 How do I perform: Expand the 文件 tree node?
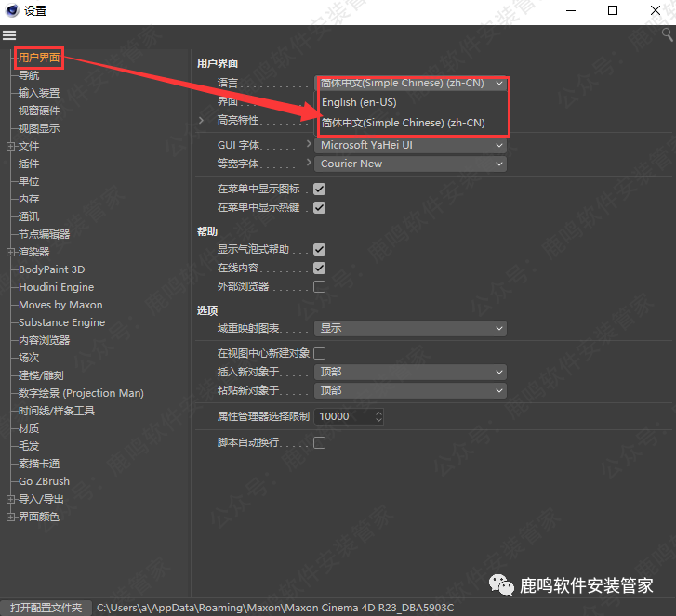click(x=10, y=146)
